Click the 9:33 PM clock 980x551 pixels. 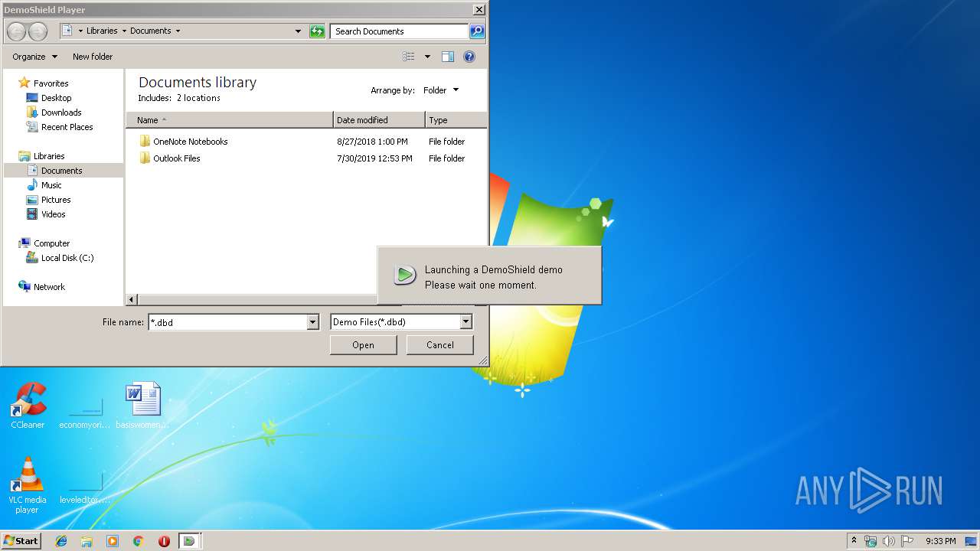(940, 541)
